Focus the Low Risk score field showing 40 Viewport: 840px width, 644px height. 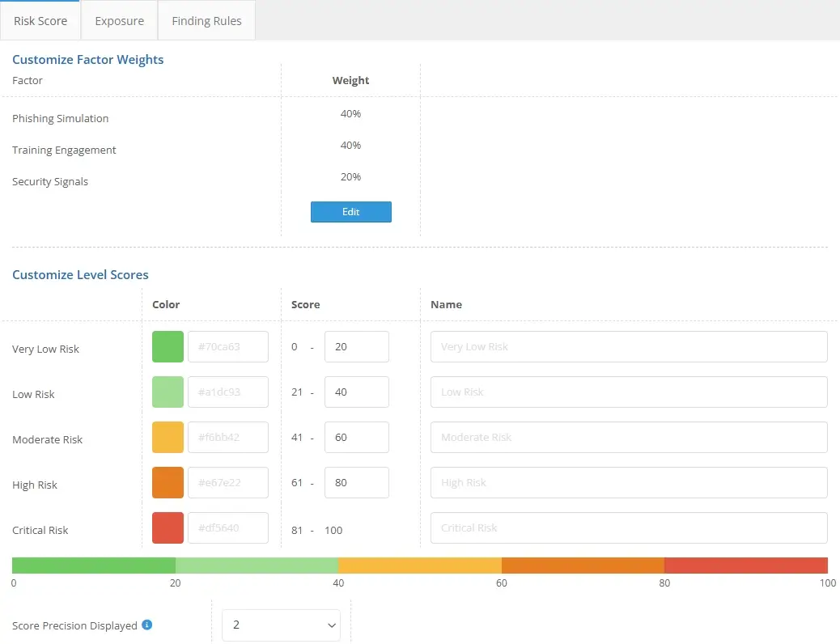click(x=356, y=392)
